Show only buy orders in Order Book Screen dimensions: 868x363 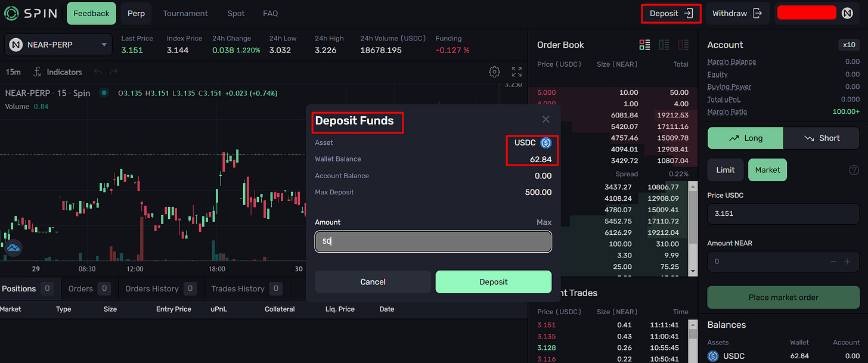pos(664,44)
